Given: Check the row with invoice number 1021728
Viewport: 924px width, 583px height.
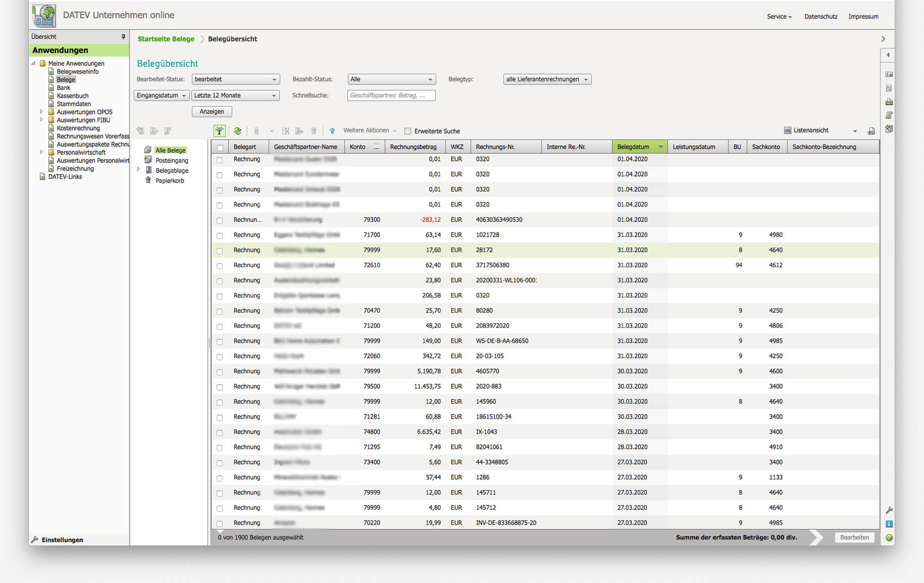Looking at the screenshot, I should (220, 235).
